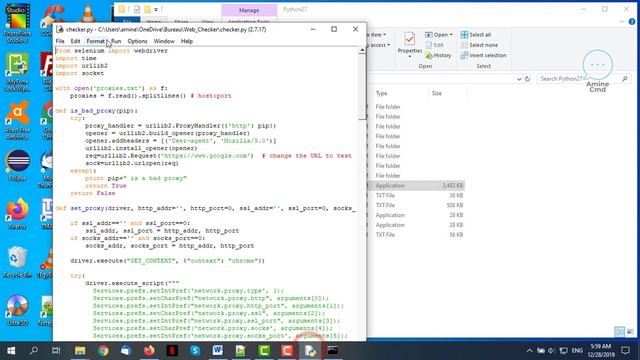Click the Manage tab in File Explorer

249,10
